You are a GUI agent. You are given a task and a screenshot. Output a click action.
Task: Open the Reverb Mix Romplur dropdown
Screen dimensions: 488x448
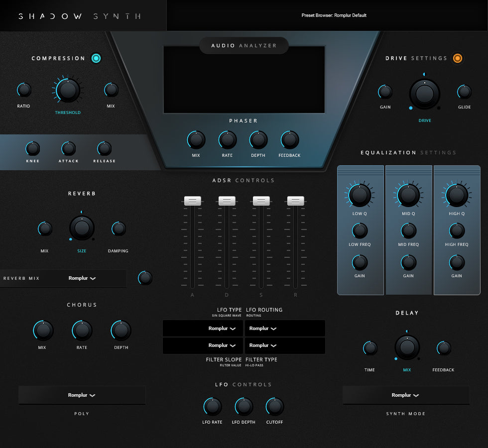tap(82, 278)
